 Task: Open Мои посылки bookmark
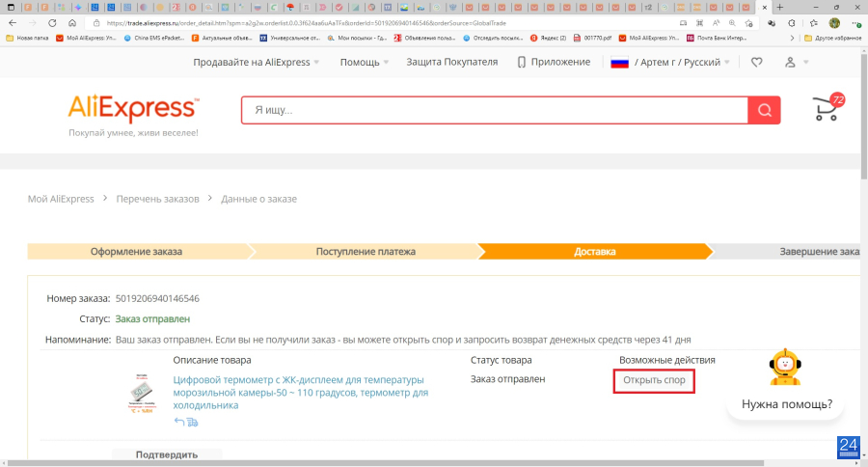[358, 38]
